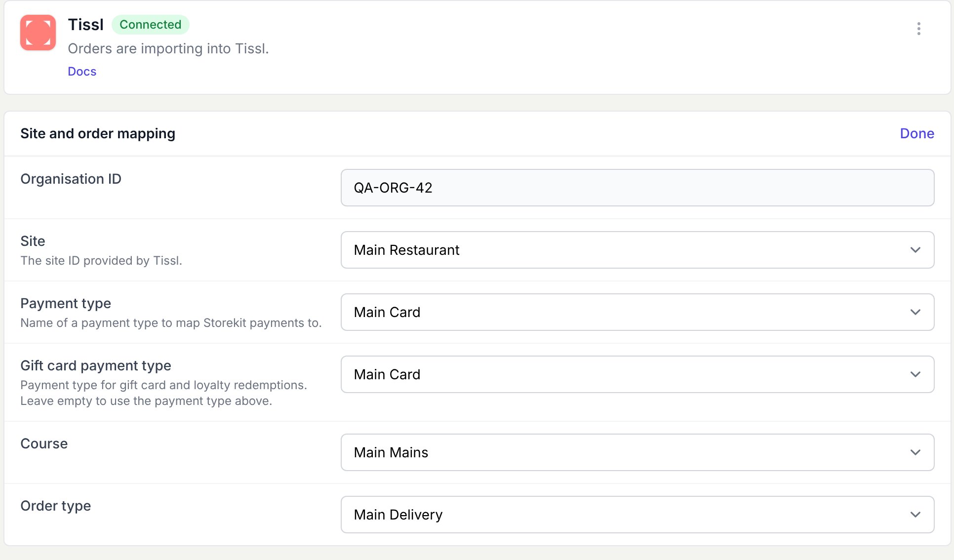The height and width of the screenshot is (560, 954).
Task: Click the 'Course' label
Action: pos(44,443)
